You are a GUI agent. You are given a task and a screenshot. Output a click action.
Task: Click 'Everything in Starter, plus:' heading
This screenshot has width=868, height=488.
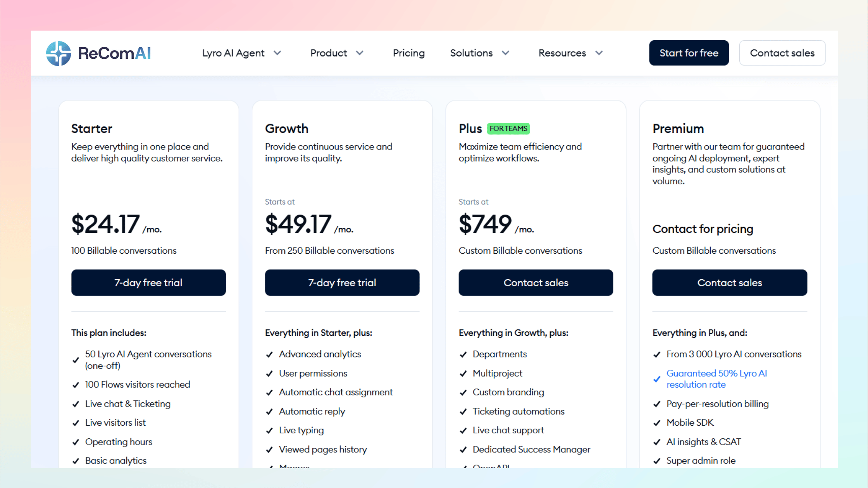pos(319,333)
